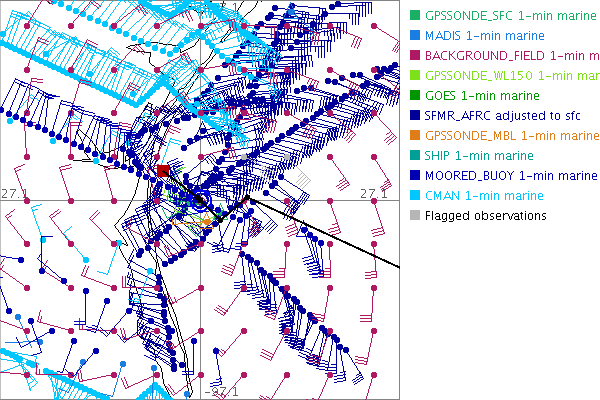Click the SFMR_AFRC navy legend square

point(414,115)
